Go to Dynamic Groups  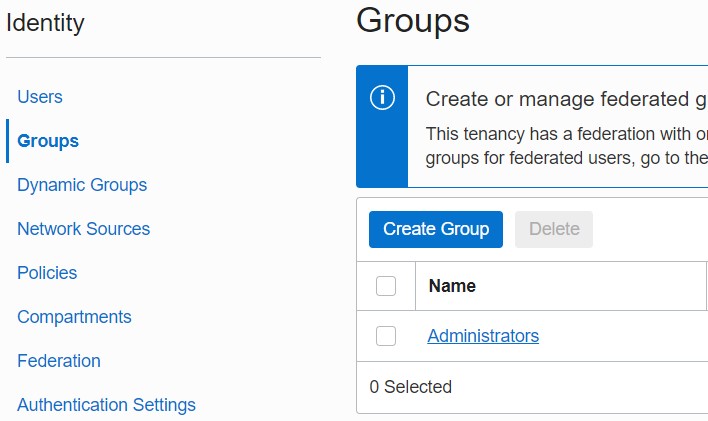click(82, 185)
